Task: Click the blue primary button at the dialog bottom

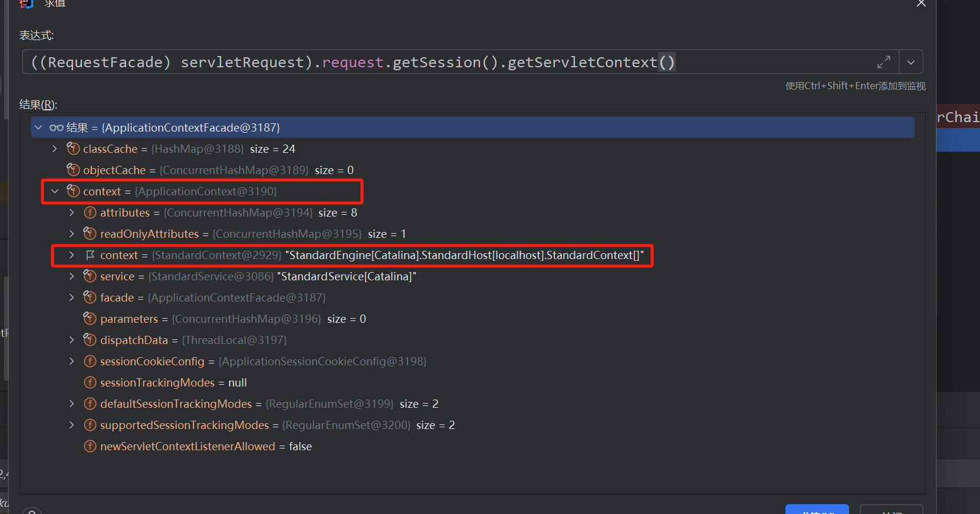Action: (x=817, y=509)
